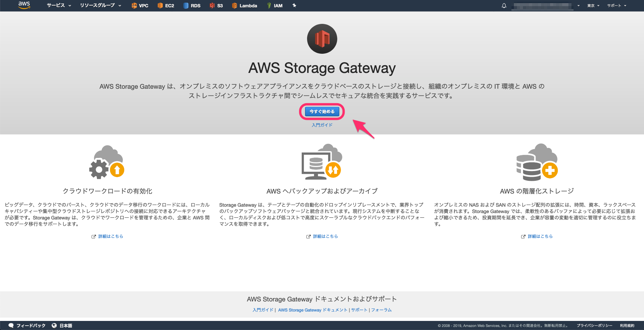Open the EC2 console via its orange shortcut icon
The width and height of the screenshot is (644, 330).
tap(161, 5)
